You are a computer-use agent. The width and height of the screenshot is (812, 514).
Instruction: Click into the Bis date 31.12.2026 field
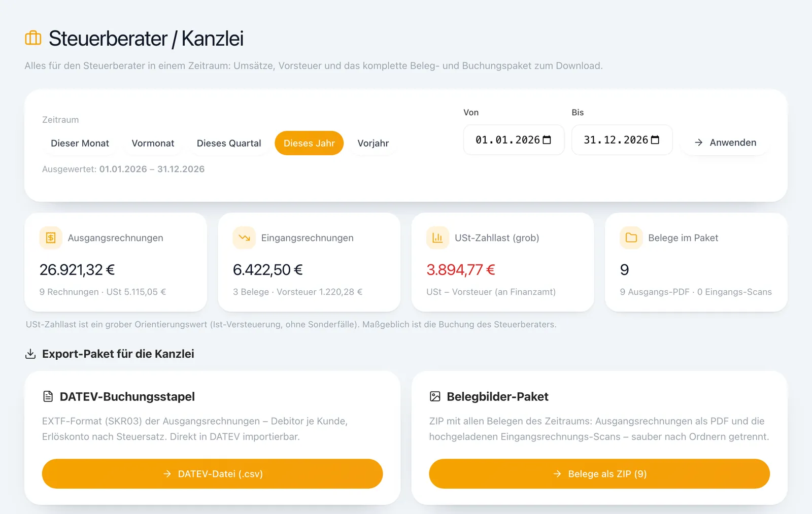point(622,140)
